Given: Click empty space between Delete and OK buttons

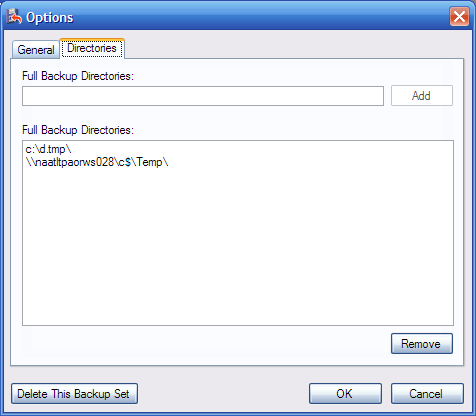Looking at the screenshot, I should 223,394.
